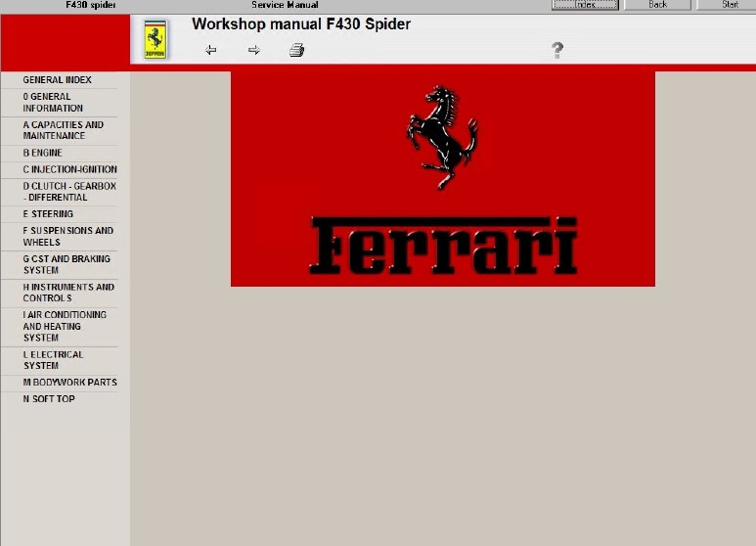This screenshot has width=756, height=546.
Task: Click the Back button in top bar
Action: tap(657, 5)
